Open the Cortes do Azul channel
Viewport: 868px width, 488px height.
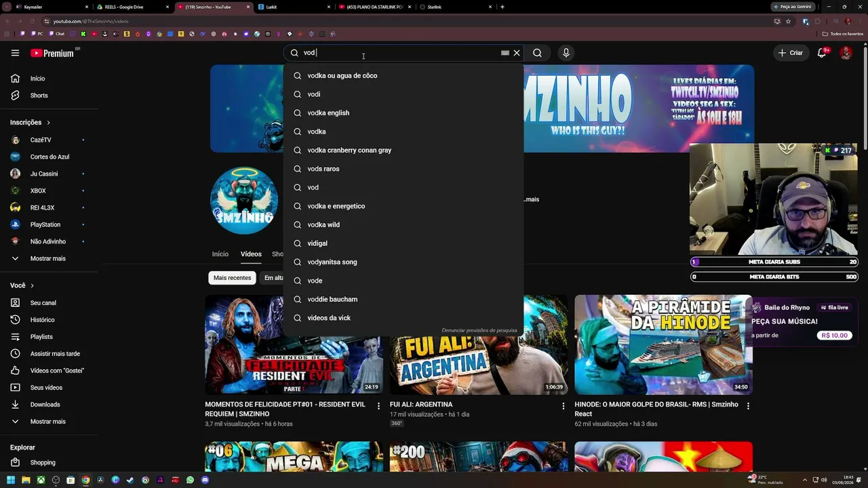(x=49, y=157)
